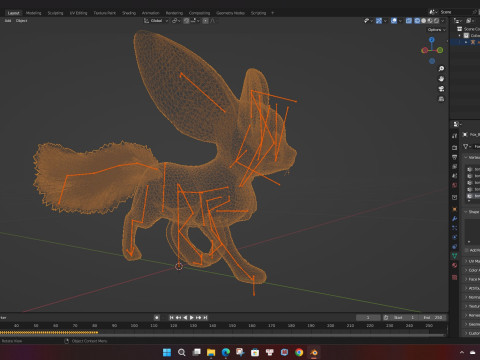The width and height of the screenshot is (480, 360).
Task: Open the Physics properties tab
Action: [455, 237]
